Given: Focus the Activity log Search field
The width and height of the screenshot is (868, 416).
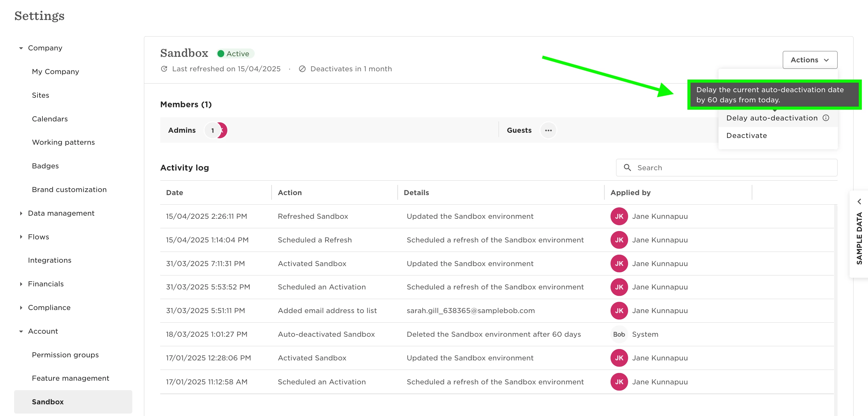Looking at the screenshot, I should 727,168.
